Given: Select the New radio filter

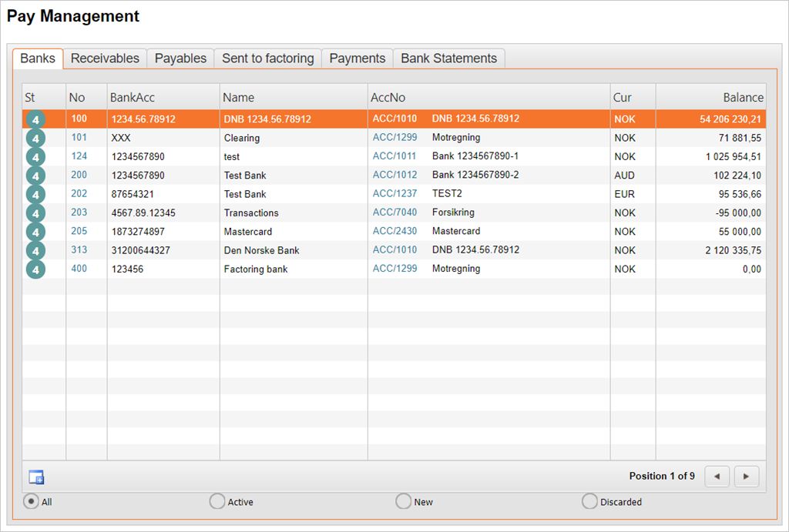Looking at the screenshot, I should tap(403, 502).
